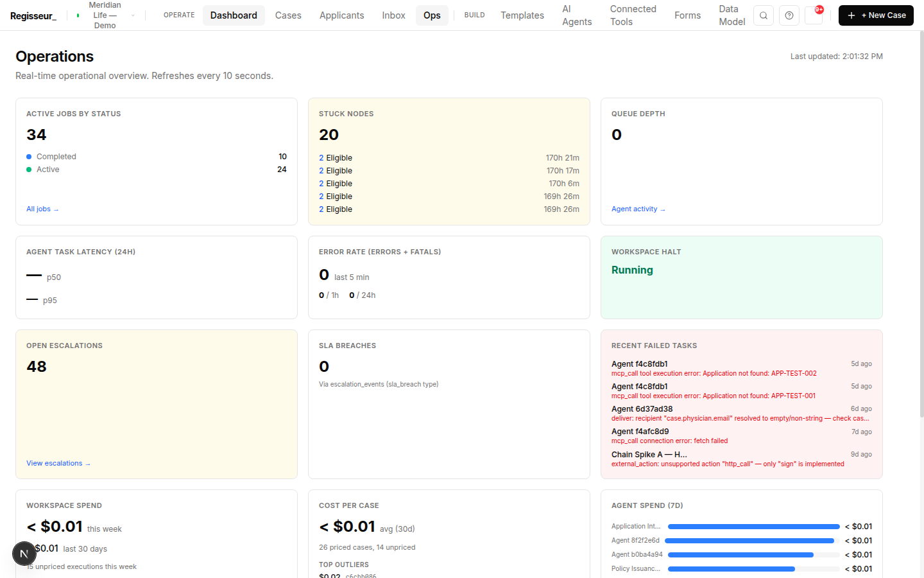
Task: Select the Chain Spike A failed task
Action: pos(742,459)
